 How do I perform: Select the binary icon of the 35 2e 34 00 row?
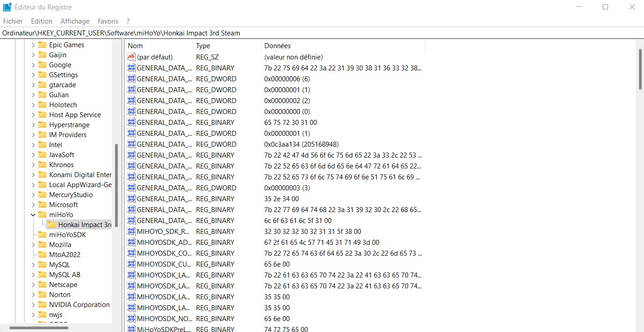pos(131,199)
